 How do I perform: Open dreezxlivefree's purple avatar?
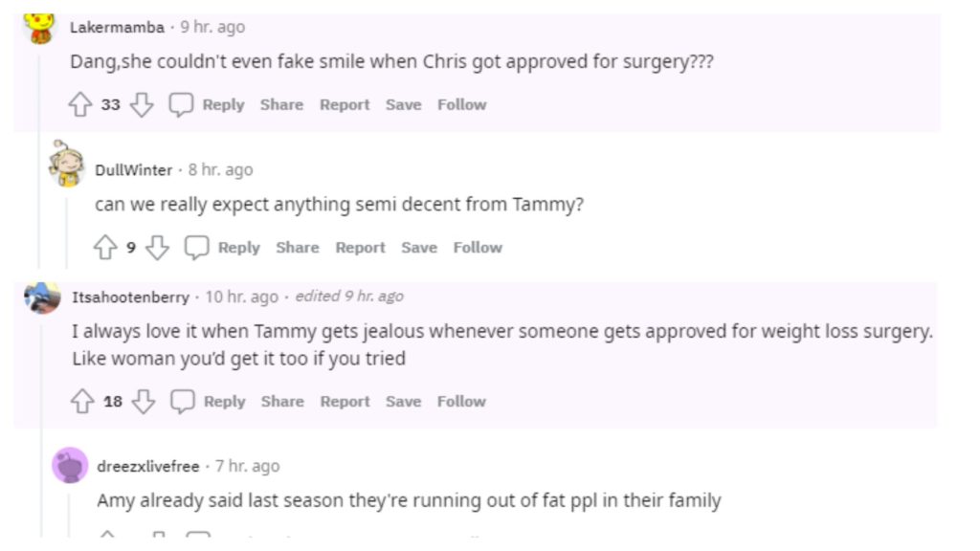[69, 466]
